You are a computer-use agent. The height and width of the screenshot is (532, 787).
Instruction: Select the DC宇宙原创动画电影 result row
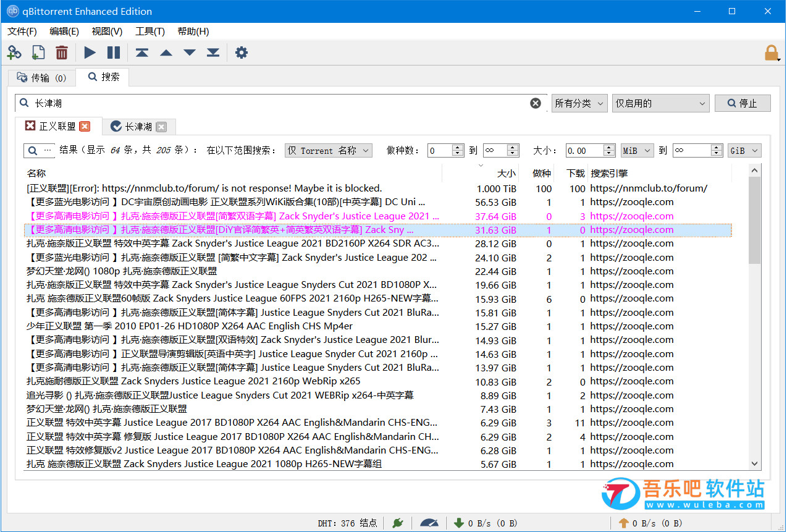coord(377,202)
